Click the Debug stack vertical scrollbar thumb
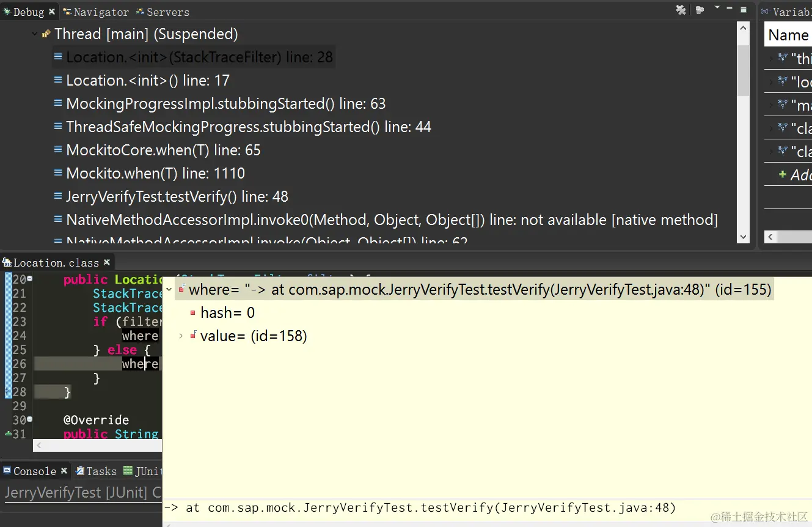812x527 pixels. click(743, 70)
